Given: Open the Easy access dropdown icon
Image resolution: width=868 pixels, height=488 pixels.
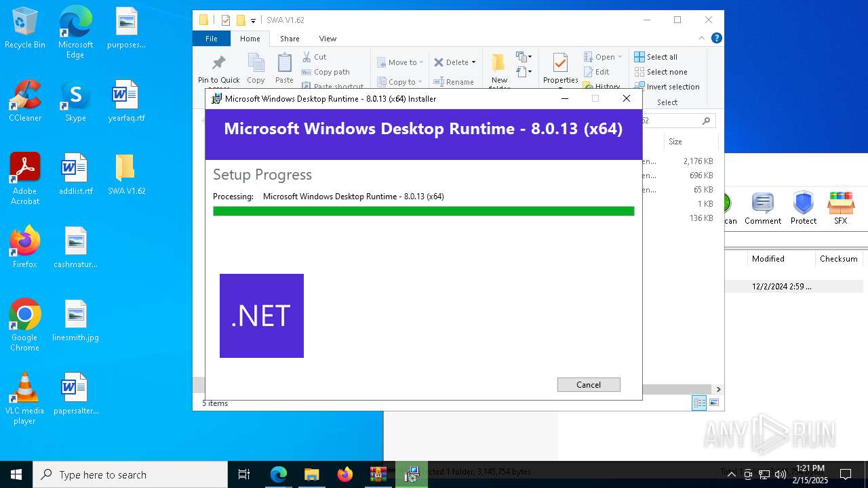Looking at the screenshot, I should 524,71.
